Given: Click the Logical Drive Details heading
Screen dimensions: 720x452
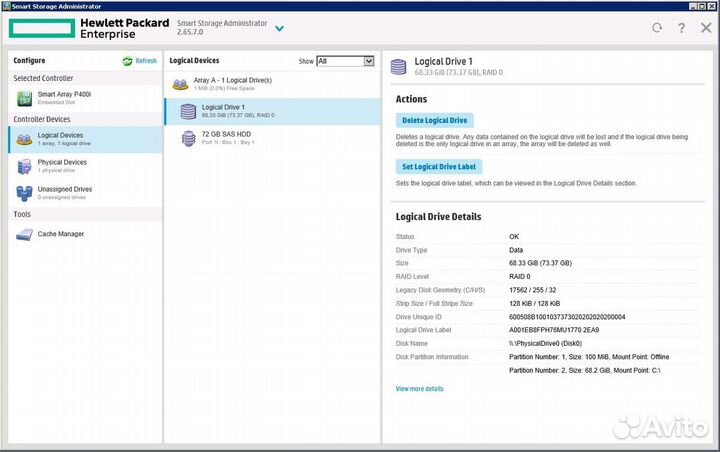Looking at the screenshot, I should [x=439, y=217].
